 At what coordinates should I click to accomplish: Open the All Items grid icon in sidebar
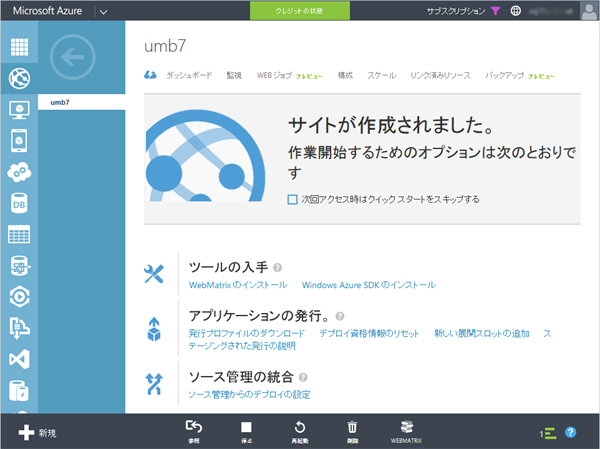(x=19, y=47)
